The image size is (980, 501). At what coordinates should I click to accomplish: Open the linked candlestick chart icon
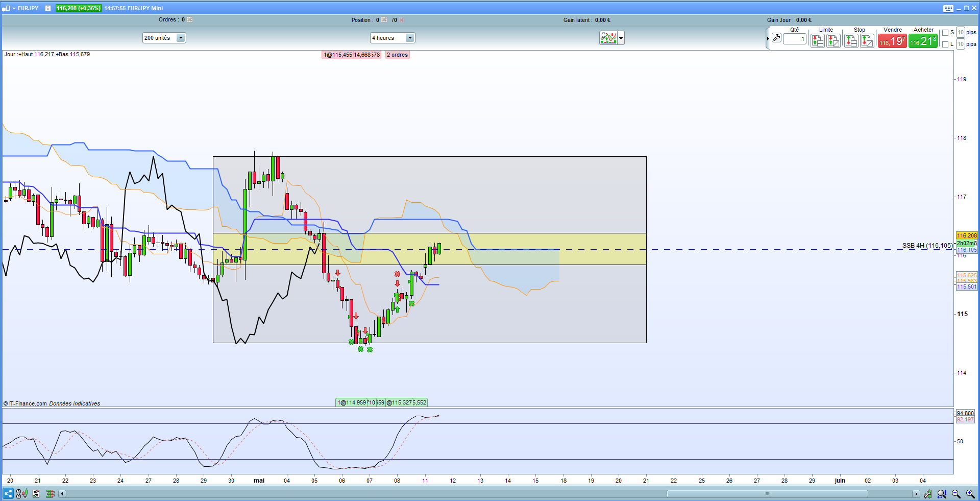[21, 494]
